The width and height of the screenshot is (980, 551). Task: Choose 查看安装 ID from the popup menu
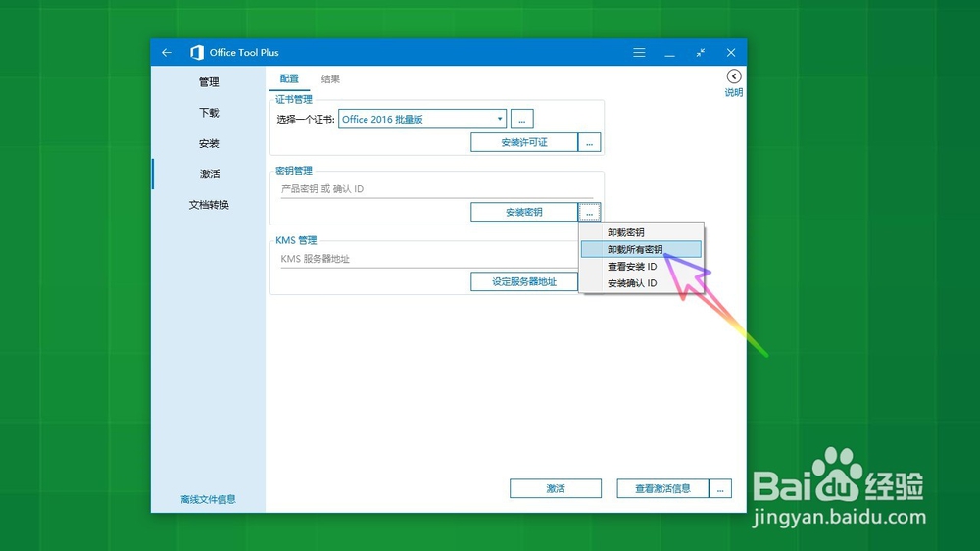point(641,266)
